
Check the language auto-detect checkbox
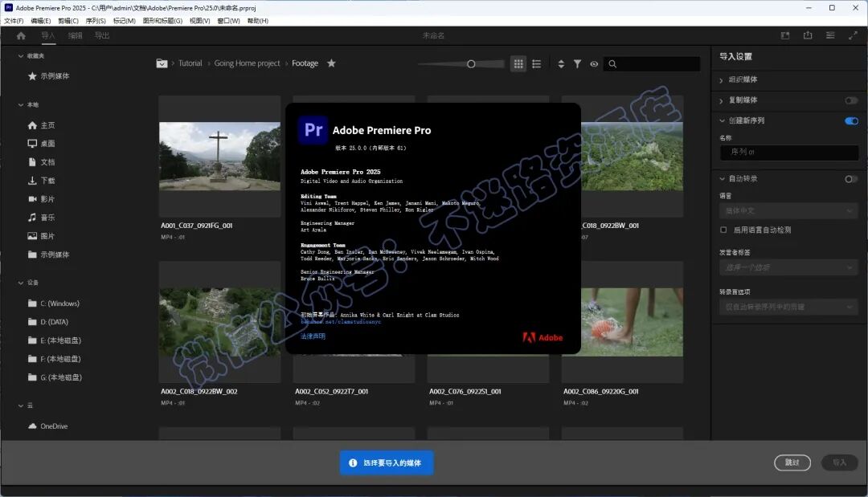[x=723, y=230]
